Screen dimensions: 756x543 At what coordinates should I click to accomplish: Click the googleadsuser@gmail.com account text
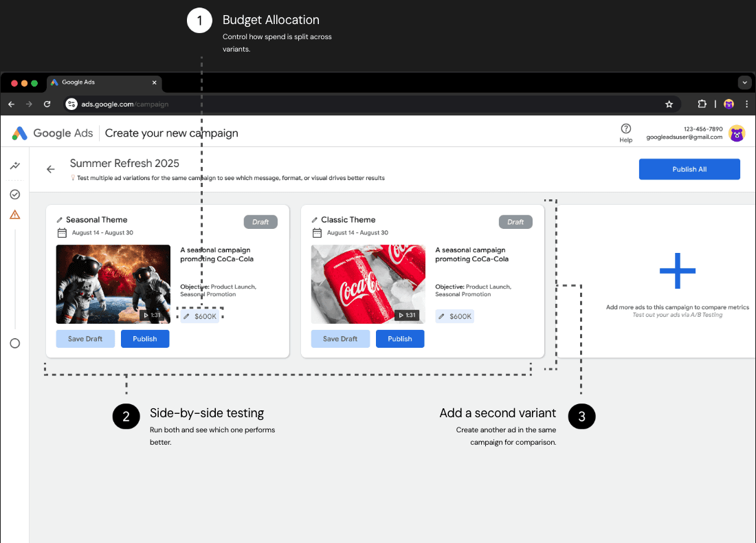click(x=684, y=137)
